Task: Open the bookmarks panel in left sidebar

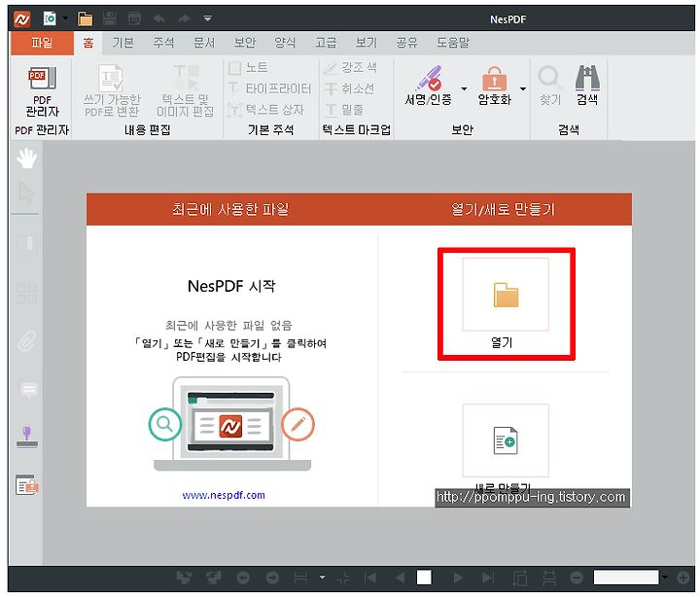Action: [x=27, y=244]
